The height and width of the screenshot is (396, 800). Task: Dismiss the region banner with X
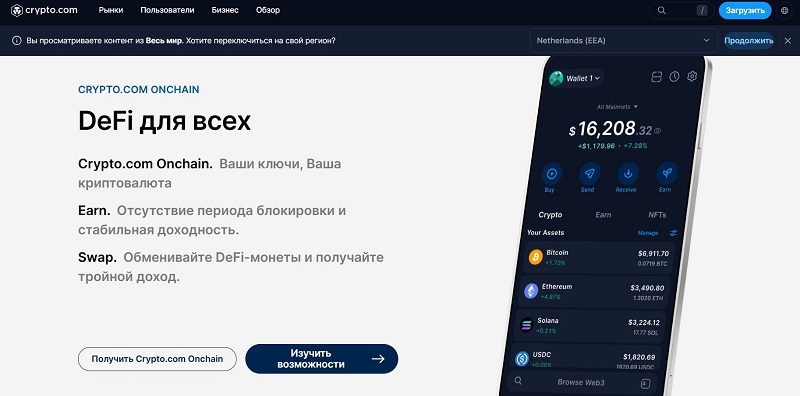point(787,41)
